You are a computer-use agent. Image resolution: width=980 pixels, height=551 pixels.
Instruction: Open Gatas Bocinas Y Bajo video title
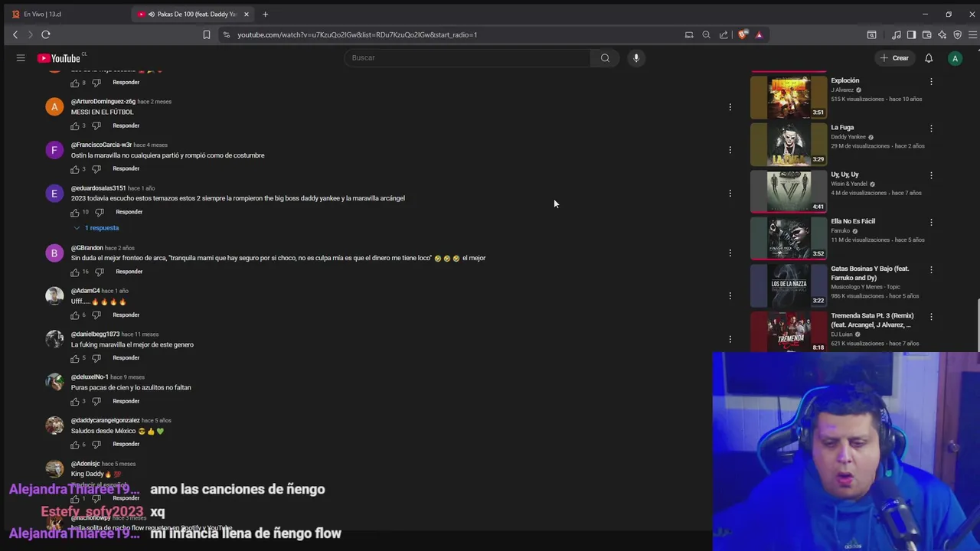[870, 273]
